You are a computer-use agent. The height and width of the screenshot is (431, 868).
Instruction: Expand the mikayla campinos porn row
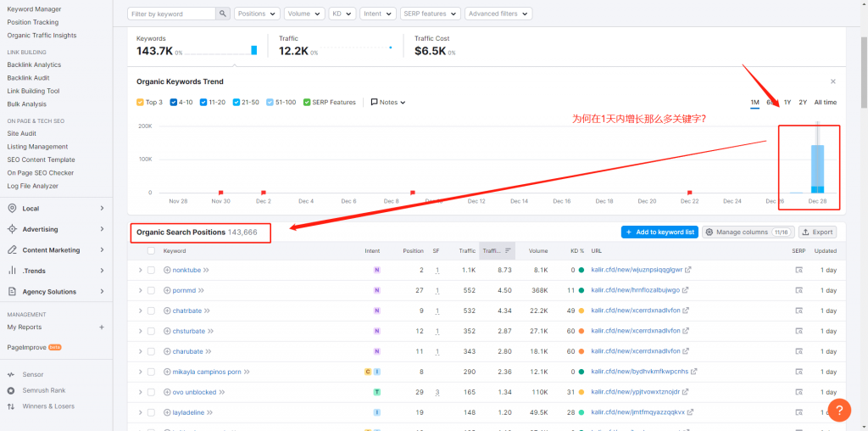[x=140, y=372]
